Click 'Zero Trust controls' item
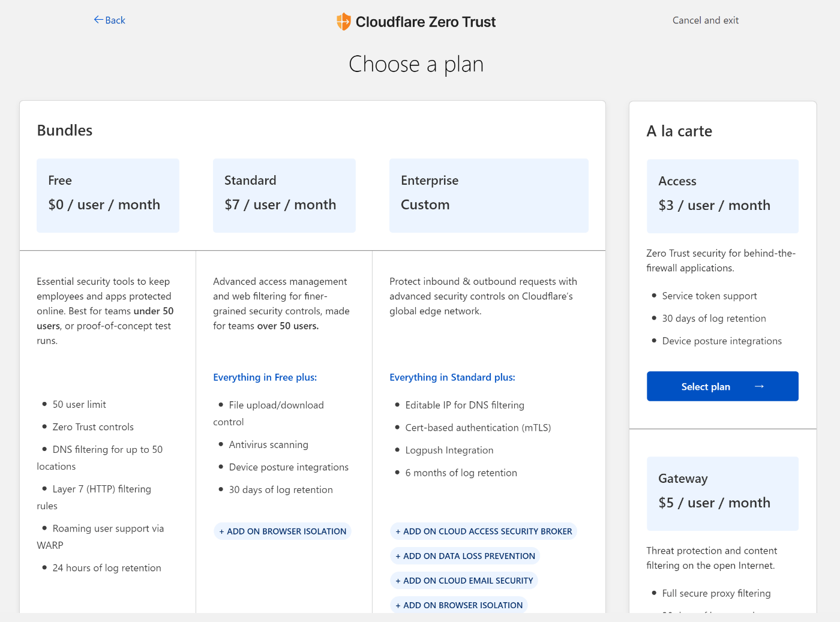 (93, 427)
